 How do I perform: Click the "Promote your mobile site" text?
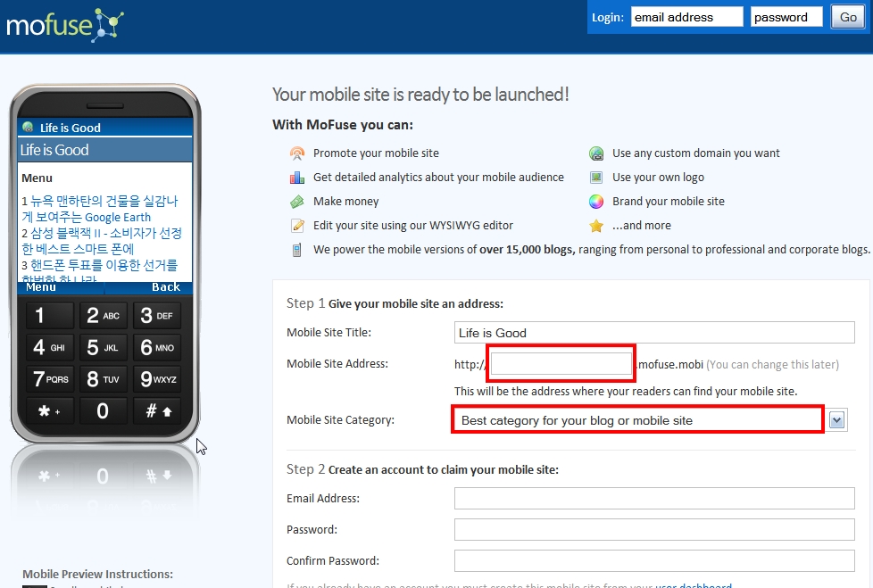(376, 153)
